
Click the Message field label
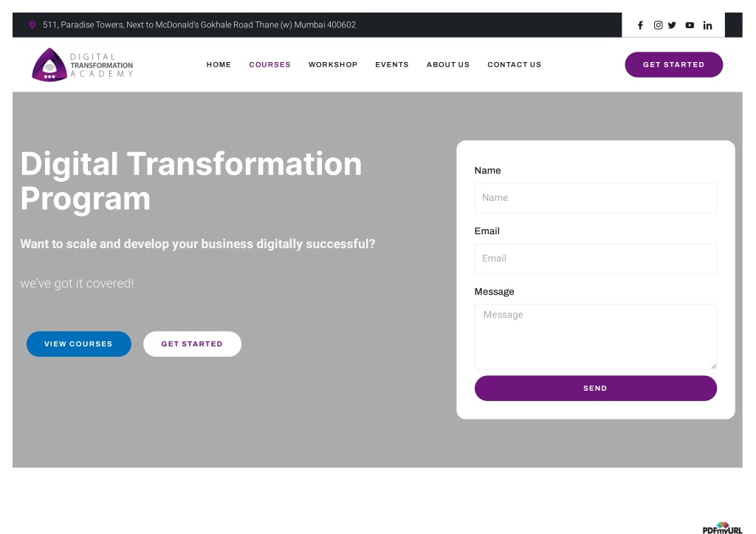click(x=494, y=292)
